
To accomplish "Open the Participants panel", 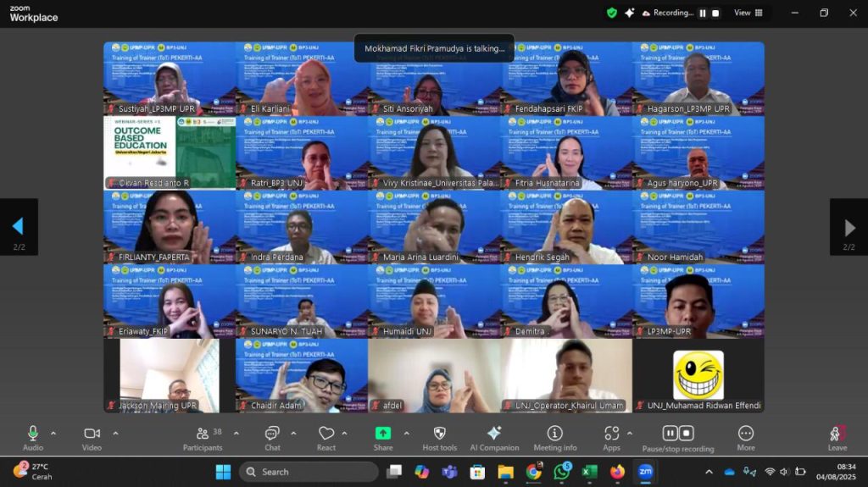I will tap(203, 434).
